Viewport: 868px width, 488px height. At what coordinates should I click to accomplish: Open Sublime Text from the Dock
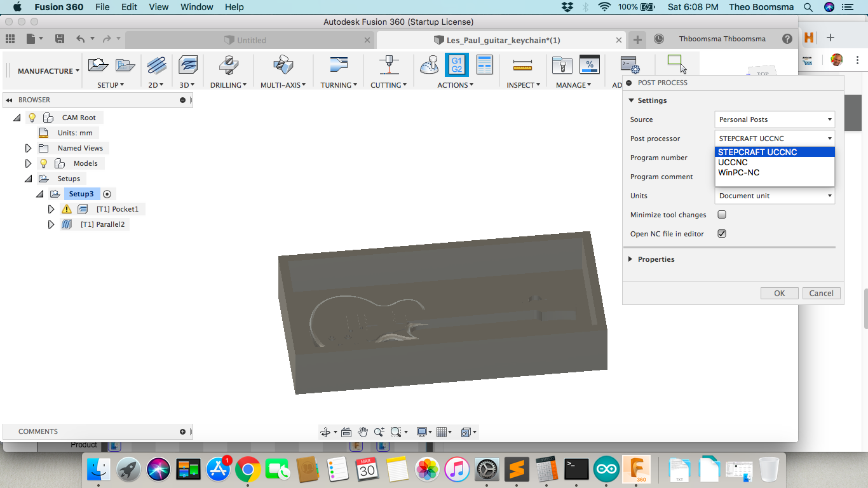coord(516,470)
